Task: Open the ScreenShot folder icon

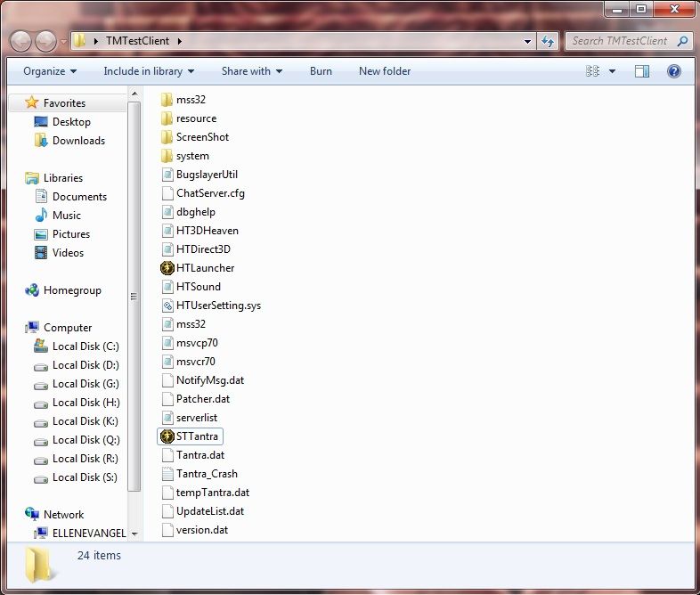Action: tap(167, 137)
